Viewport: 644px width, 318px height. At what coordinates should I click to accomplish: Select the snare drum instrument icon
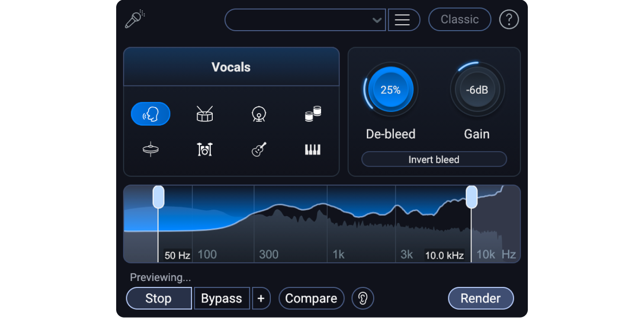click(x=204, y=114)
